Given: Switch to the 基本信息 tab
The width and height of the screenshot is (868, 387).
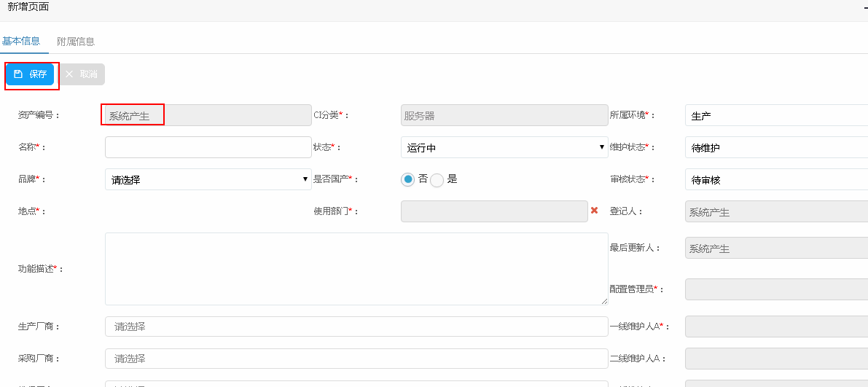Looking at the screenshot, I should (x=21, y=41).
